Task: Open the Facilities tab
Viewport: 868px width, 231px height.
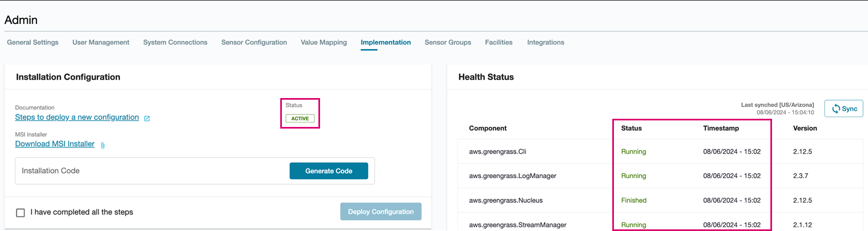Action: point(499,42)
